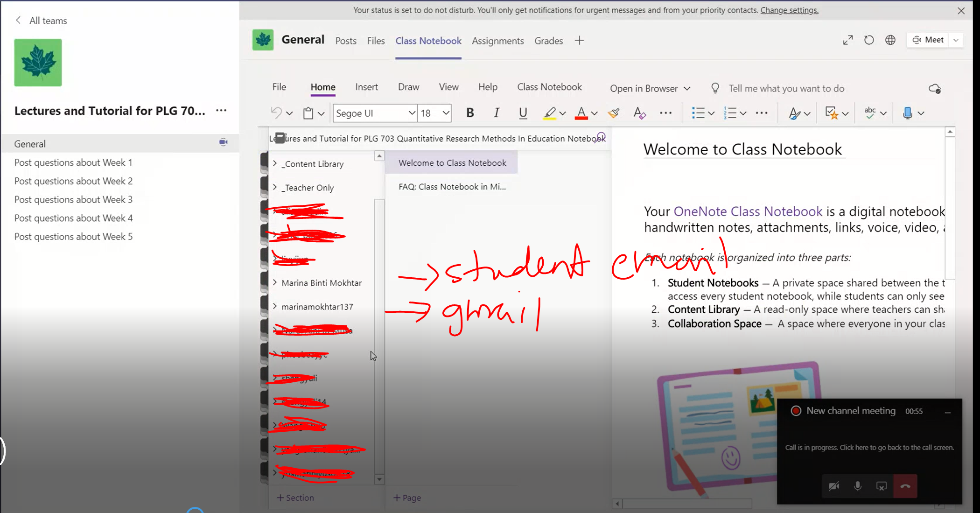Switch to the Grades tab
The height and width of the screenshot is (513, 980).
click(x=548, y=41)
